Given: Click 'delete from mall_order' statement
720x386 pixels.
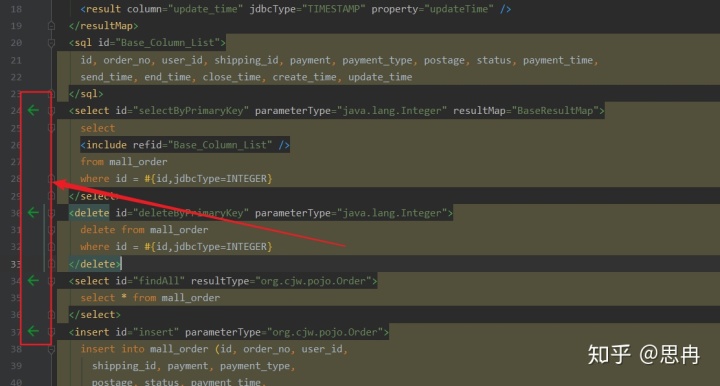Looking at the screenshot, I should tap(144, 229).
